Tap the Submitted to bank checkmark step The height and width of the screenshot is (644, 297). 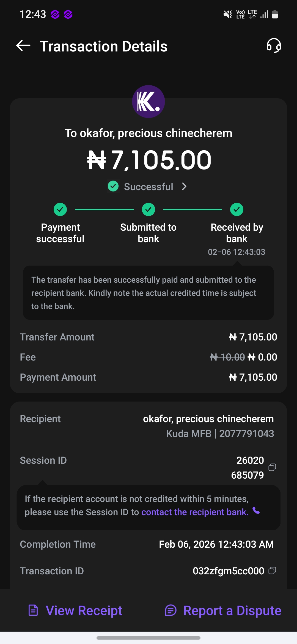click(148, 210)
